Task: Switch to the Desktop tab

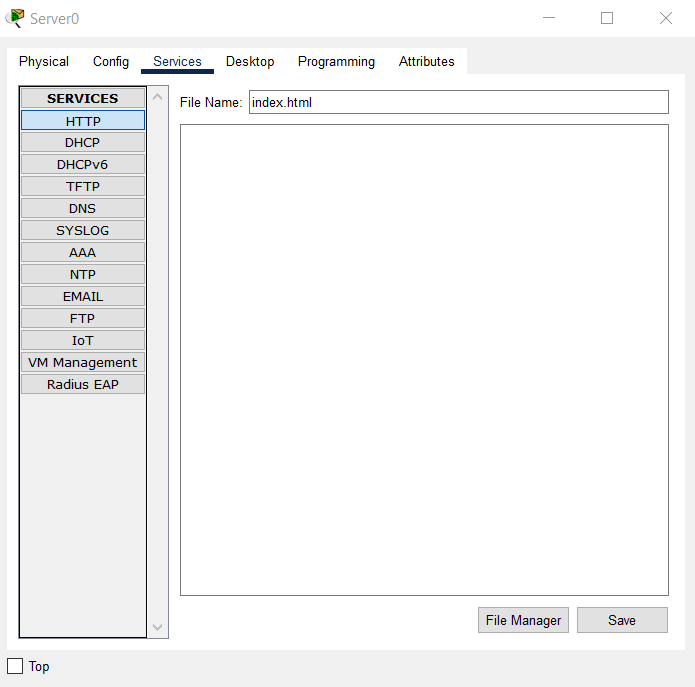Action: [x=250, y=61]
